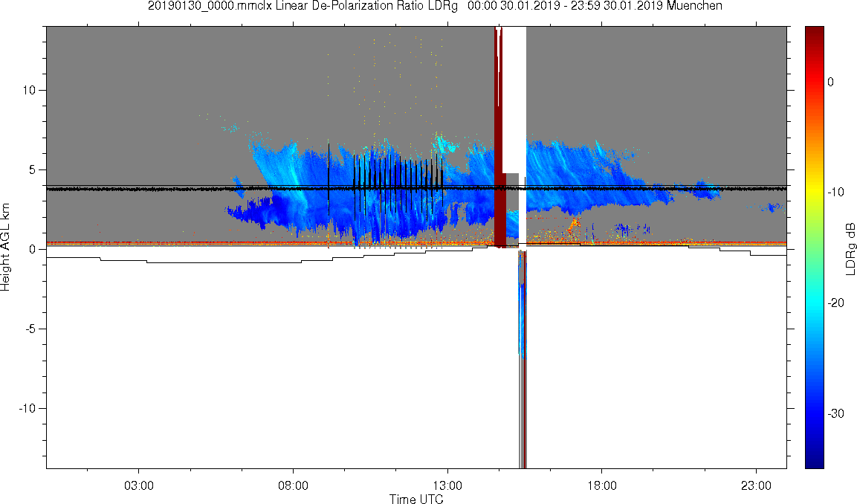Click the height axis label -10
This screenshot has width=857, height=504.
28,408
